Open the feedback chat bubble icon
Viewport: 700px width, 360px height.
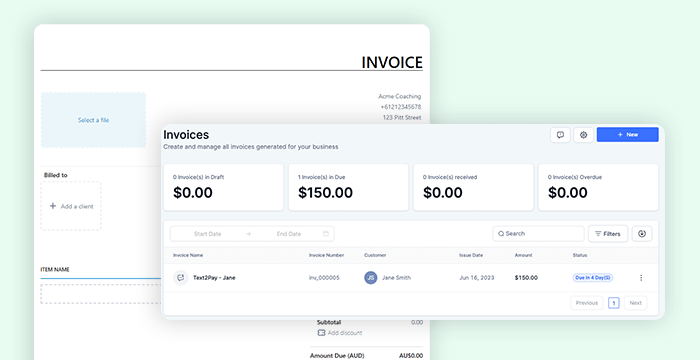click(560, 135)
